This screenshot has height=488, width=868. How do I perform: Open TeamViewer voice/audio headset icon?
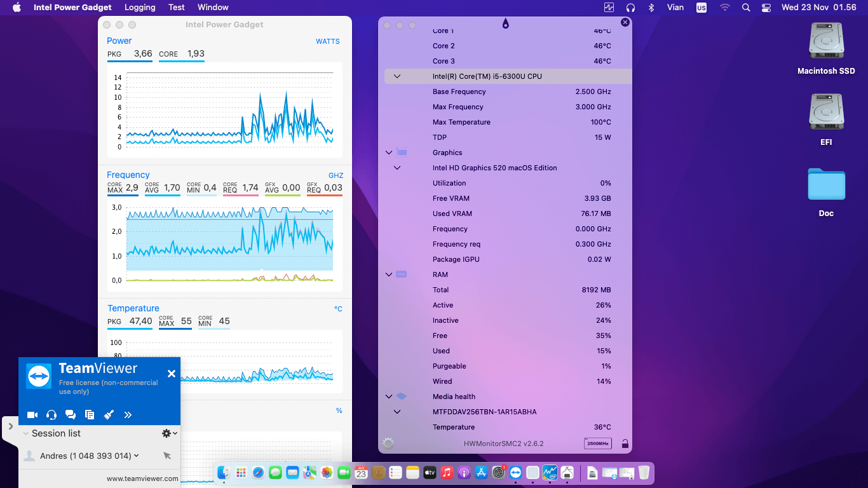tap(51, 414)
